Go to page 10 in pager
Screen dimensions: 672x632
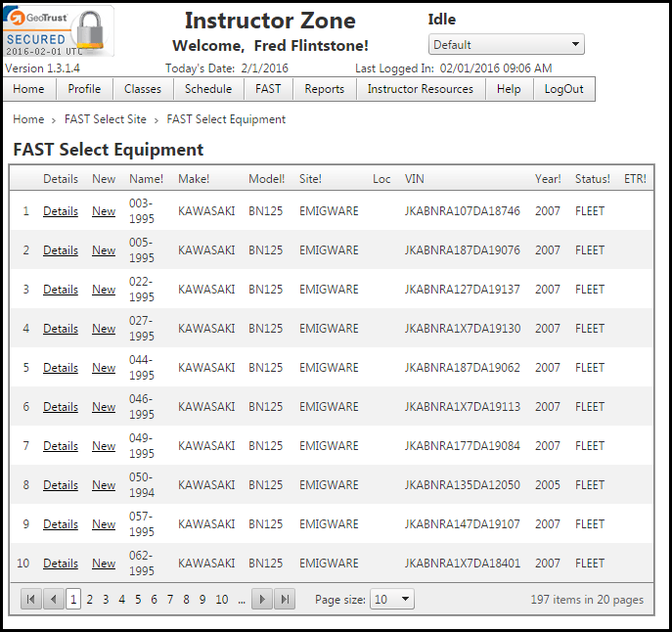coord(222,600)
